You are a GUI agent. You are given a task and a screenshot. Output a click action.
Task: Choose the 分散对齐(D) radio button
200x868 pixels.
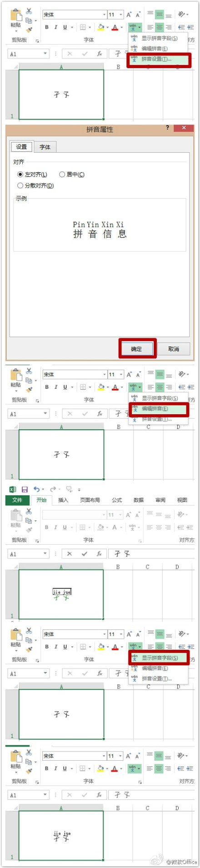[35, 186]
